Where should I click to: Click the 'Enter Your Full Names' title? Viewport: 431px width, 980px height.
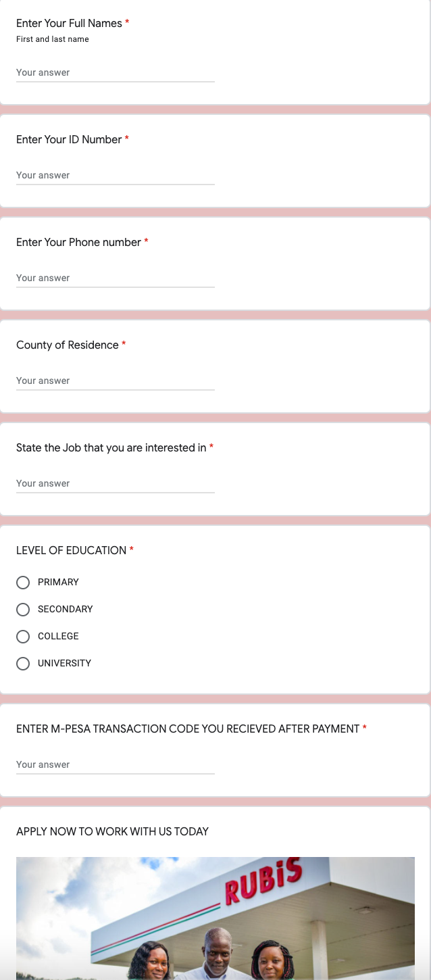[69, 23]
